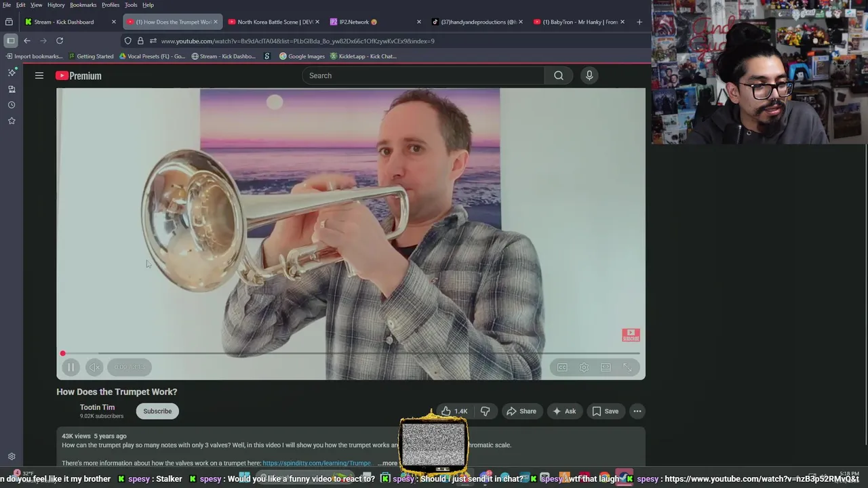Viewport: 868px width, 488px height.
Task: Pause the trumpet video
Action: 71,367
